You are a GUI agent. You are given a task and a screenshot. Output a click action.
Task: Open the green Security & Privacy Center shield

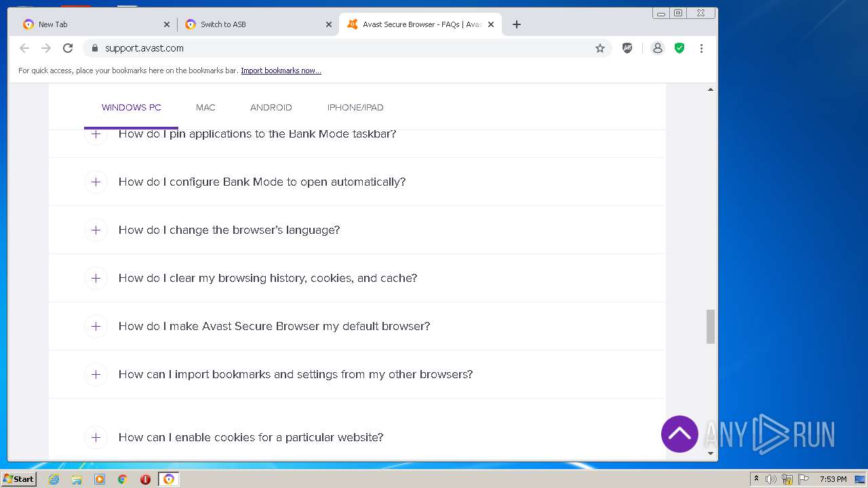pos(679,48)
